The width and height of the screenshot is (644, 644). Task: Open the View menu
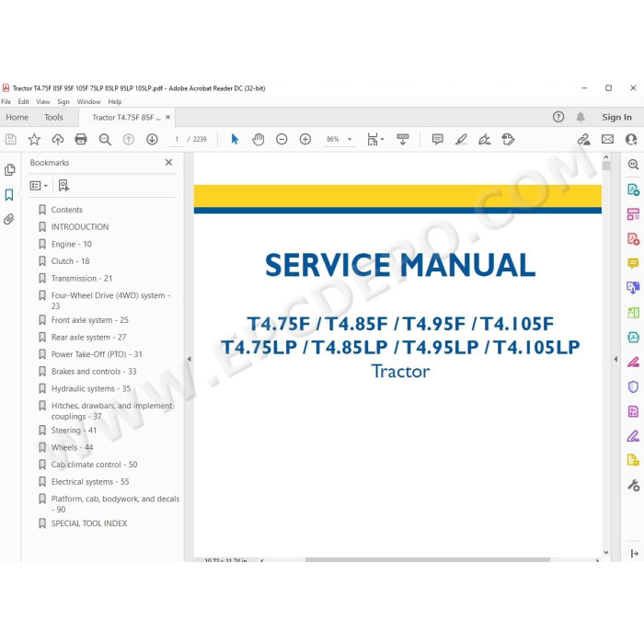(42, 102)
